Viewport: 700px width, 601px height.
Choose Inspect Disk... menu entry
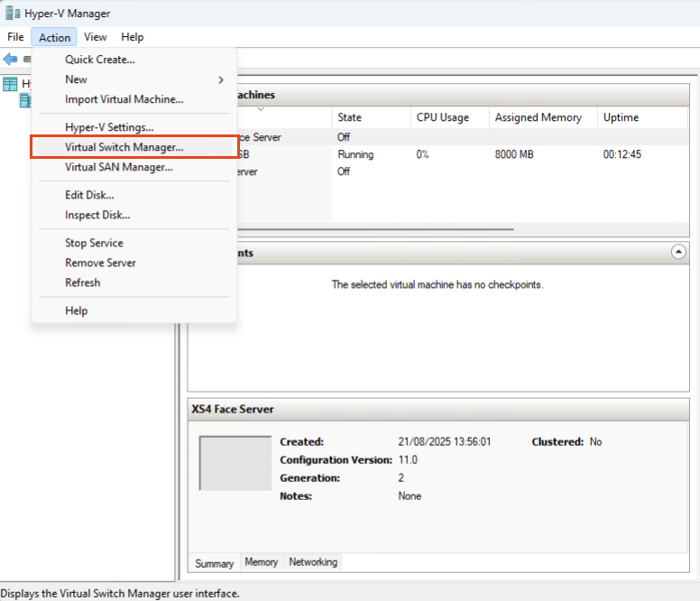point(134,215)
